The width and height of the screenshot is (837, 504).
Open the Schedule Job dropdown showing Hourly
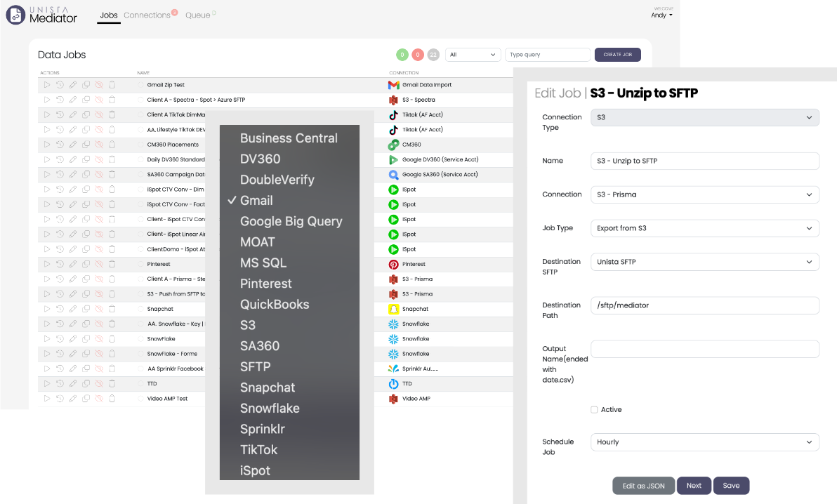click(x=704, y=442)
